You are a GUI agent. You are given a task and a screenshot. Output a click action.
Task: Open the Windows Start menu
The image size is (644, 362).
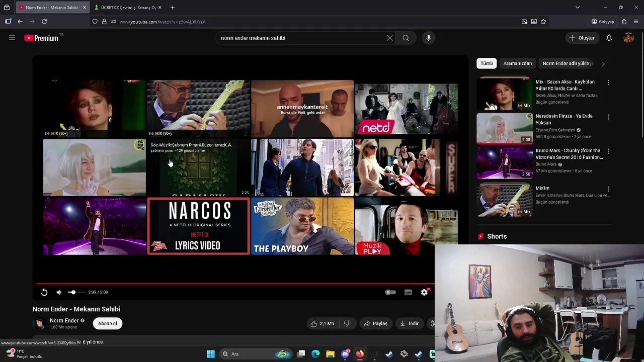pos(211,354)
